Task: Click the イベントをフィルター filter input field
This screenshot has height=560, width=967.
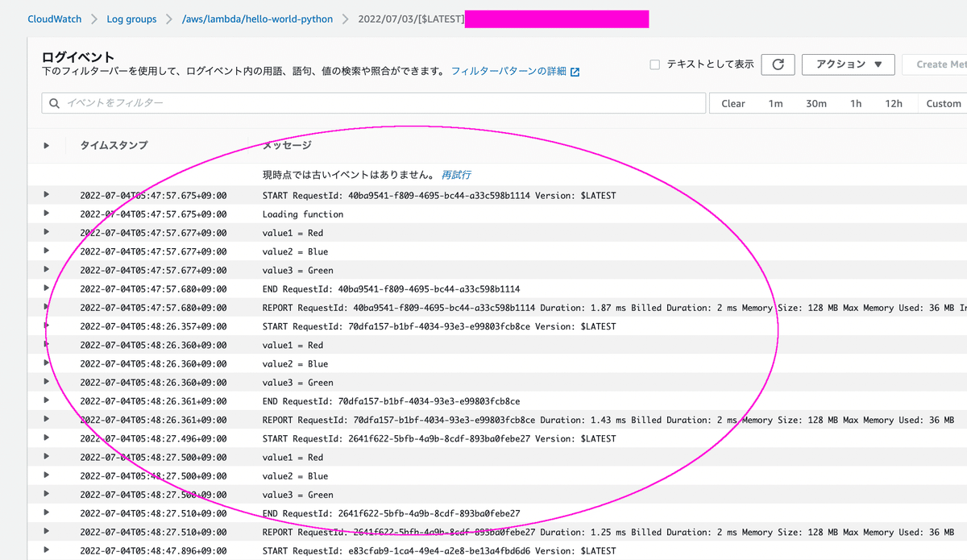Action: pos(374,103)
